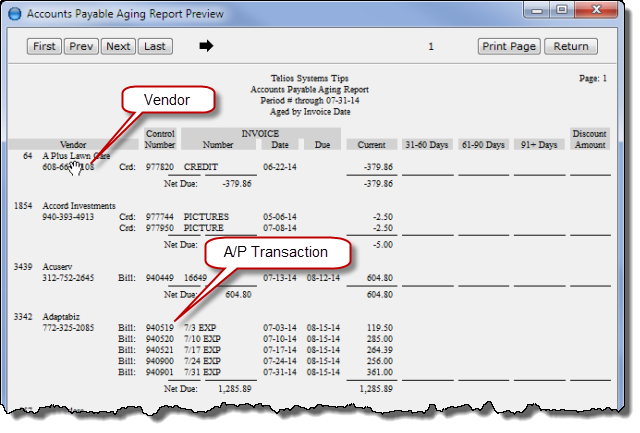Go to the First report page
This screenshot has width=640, height=433.
click(x=44, y=46)
